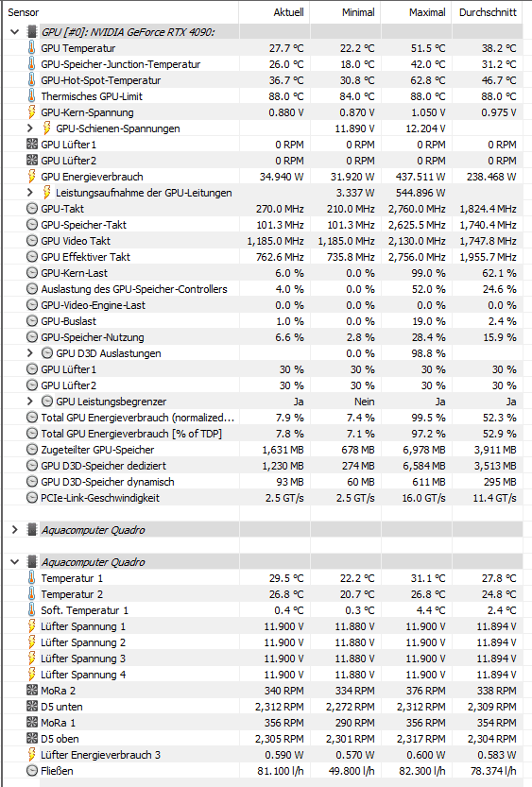Select Total GPU Energieverbrauch [% of TDP] row
Viewport: 532px width, 787px height.
263,434
